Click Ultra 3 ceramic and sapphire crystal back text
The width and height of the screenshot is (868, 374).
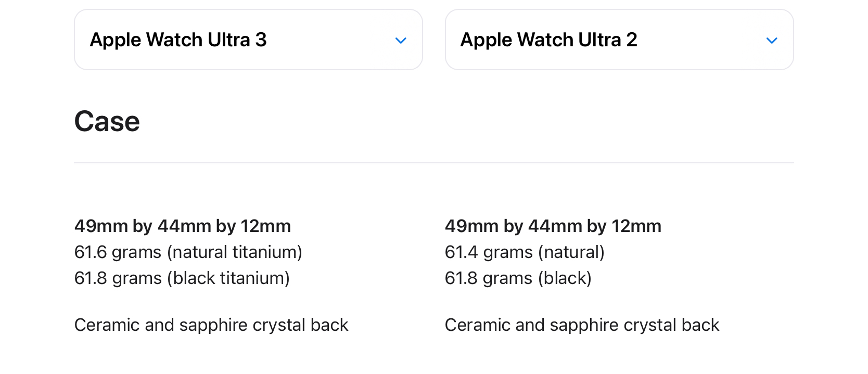click(211, 325)
